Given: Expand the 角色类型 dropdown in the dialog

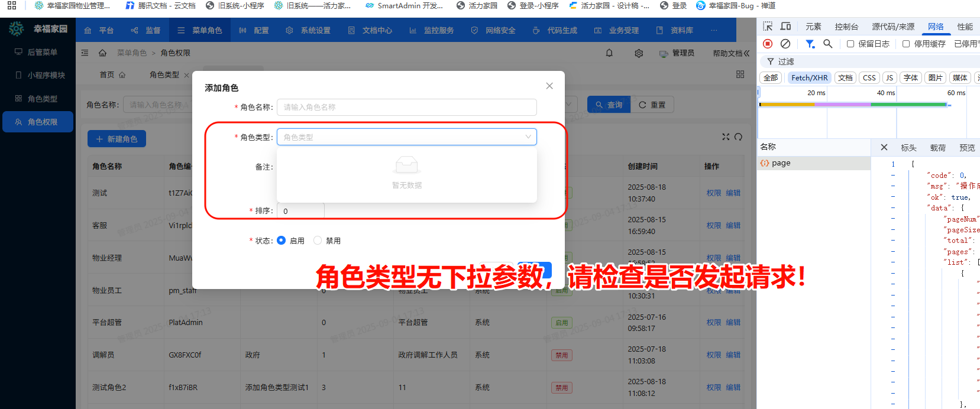Looking at the screenshot, I should coord(406,137).
